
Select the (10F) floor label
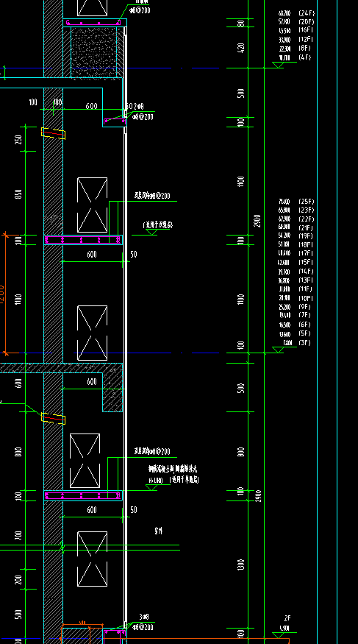pyautogui.click(x=306, y=299)
